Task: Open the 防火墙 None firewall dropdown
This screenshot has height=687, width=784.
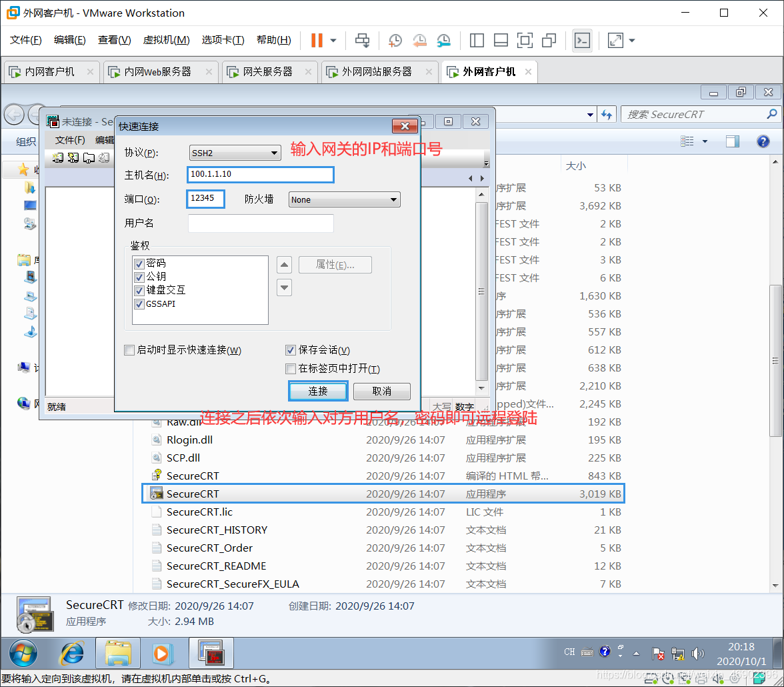Action: [344, 199]
